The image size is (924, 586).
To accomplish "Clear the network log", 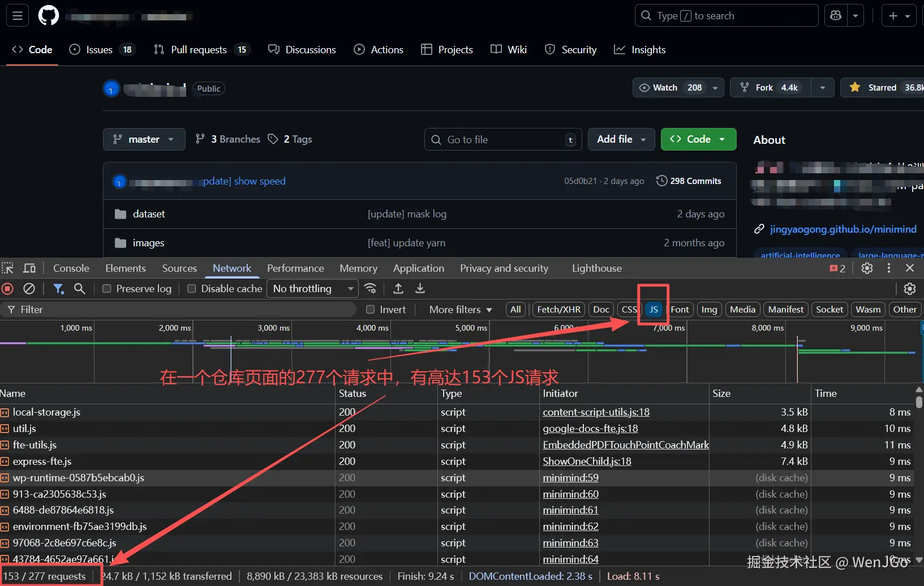I will pyautogui.click(x=29, y=289).
